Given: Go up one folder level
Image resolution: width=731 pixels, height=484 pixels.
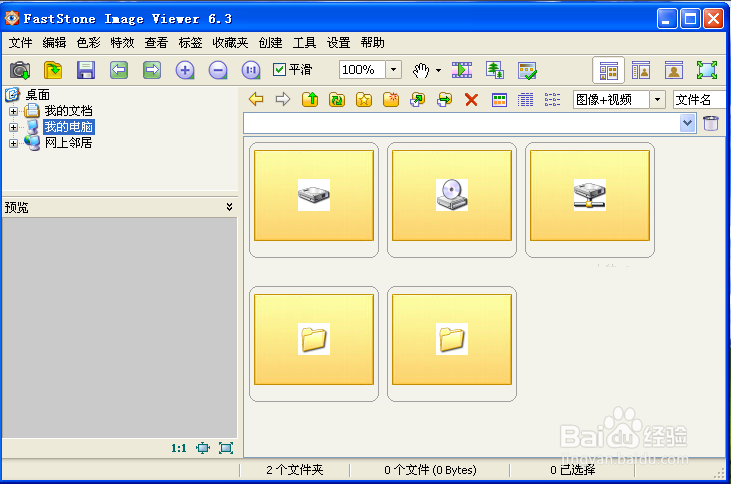Looking at the screenshot, I should (310, 99).
